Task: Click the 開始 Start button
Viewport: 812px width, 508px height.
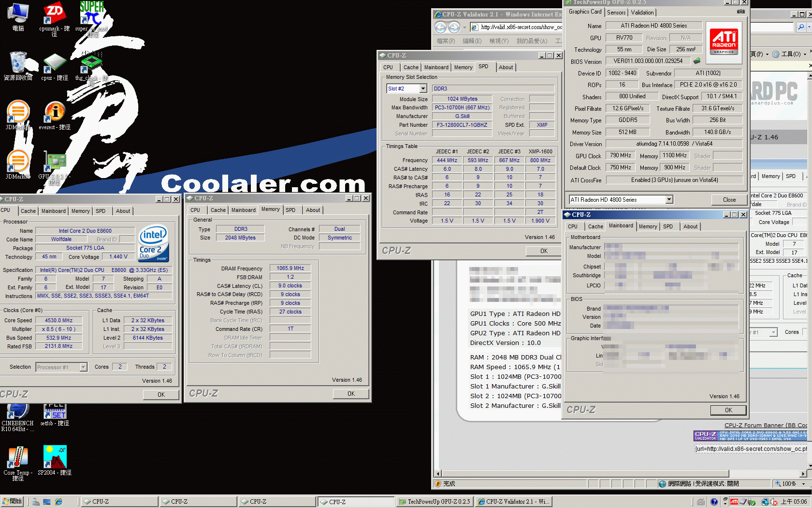Action: (13, 502)
